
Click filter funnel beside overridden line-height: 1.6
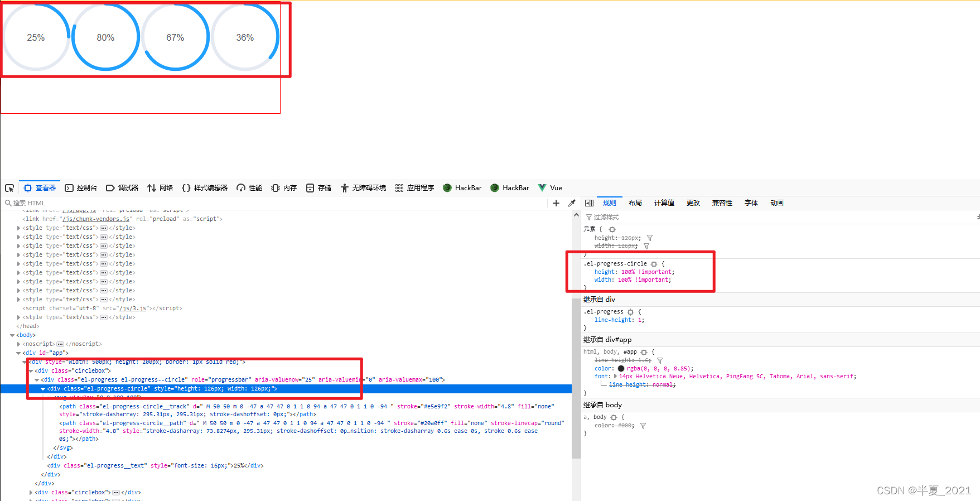point(660,360)
